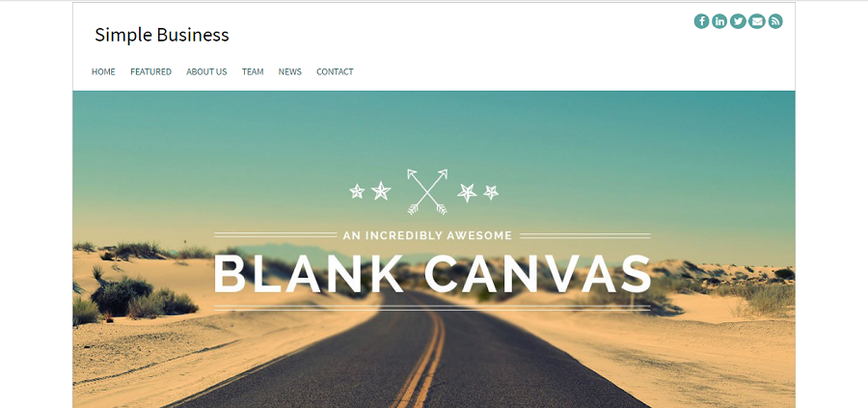868x408 pixels.
Task: Click the small leftmost star
Action: pyautogui.click(x=357, y=192)
